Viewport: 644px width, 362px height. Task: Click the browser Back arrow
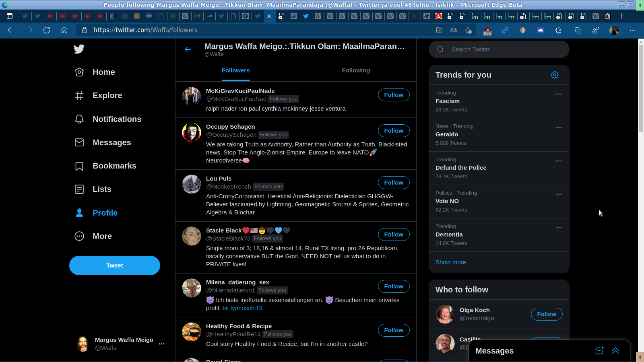point(11,30)
